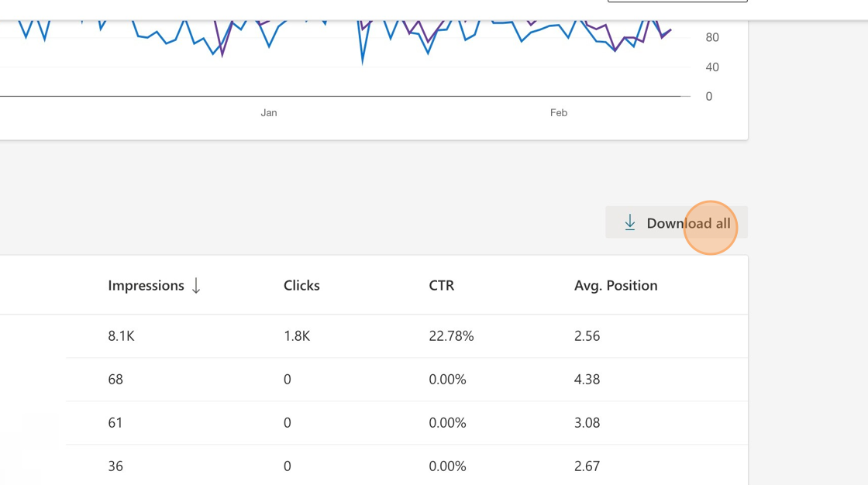Viewport: 868px width, 485px height.
Task: Select the 2.67 average position value
Action: tap(587, 466)
